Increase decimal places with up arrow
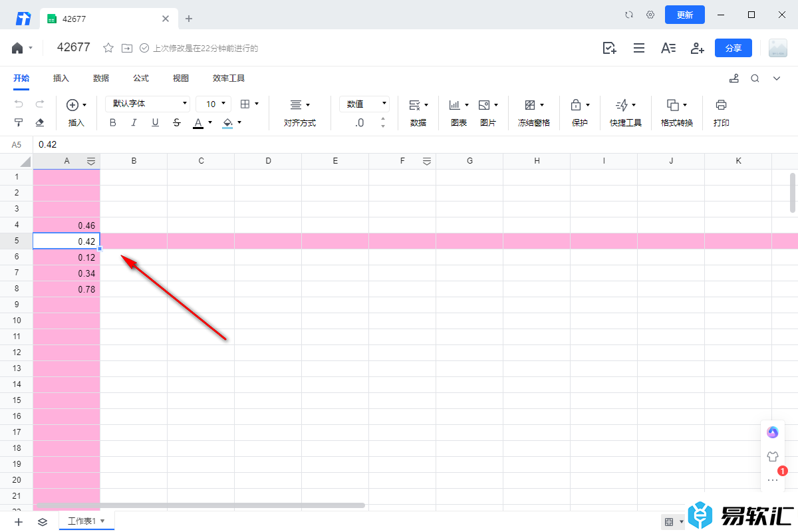This screenshot has height=532, width=798. [382, 119]
